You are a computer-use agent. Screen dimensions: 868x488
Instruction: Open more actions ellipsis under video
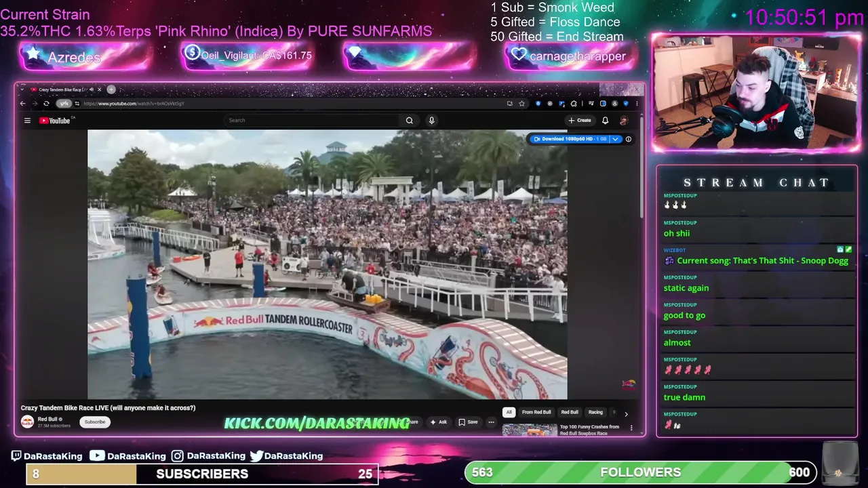pyautogui.click(x=491, y=422)
